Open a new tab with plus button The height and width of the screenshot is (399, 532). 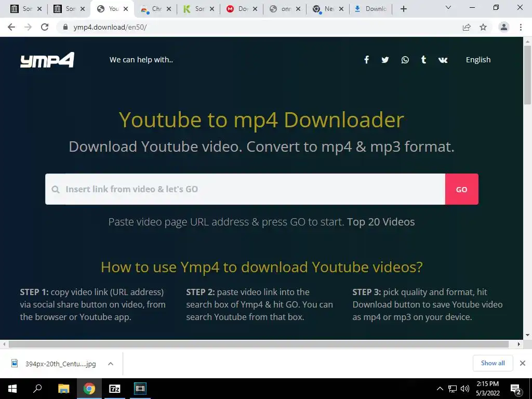(403, 9)
